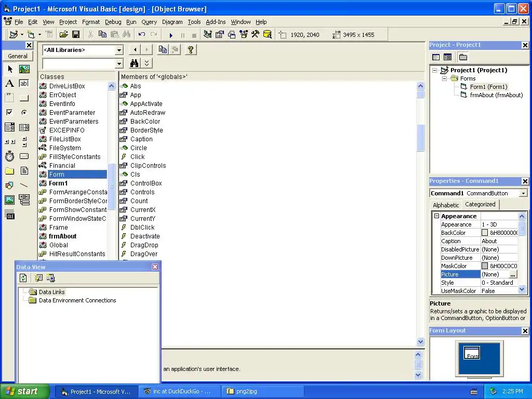Select the Label control tool
This screenshot has width=532, height=399.
[10, 84]
